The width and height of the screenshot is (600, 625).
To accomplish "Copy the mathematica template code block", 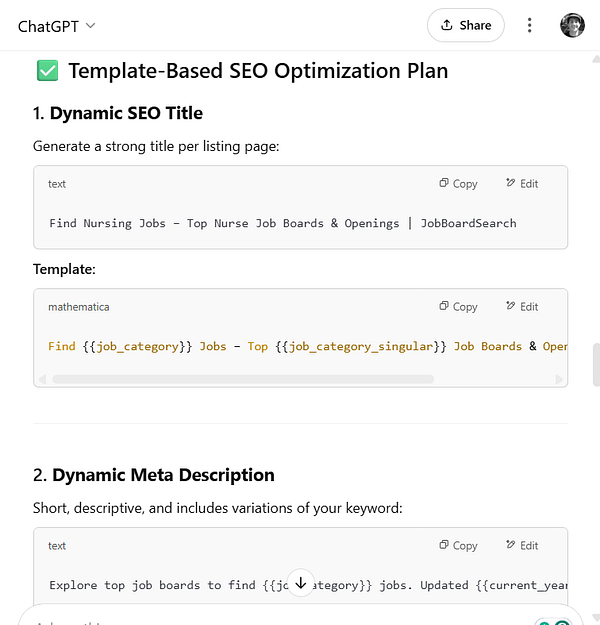I will 458,307.
